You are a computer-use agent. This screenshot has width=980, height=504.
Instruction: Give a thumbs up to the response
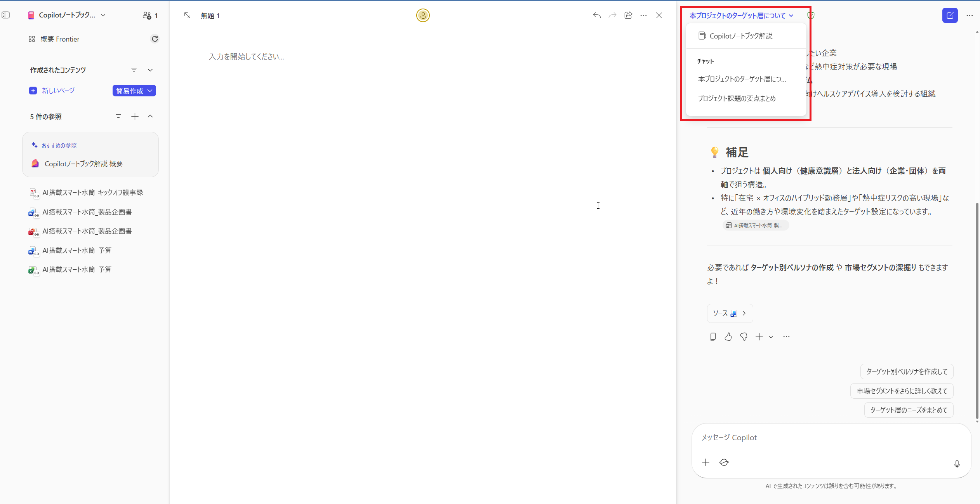tap(728, 337)
